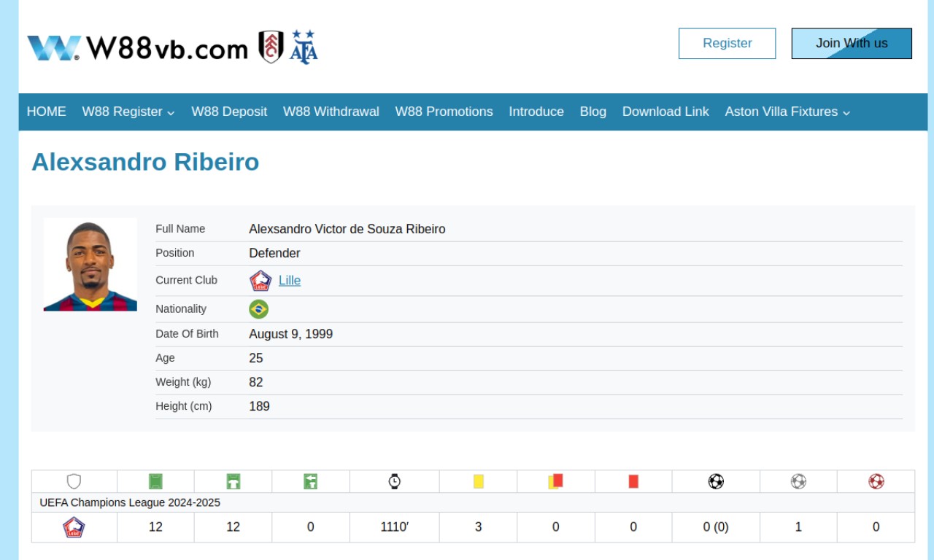Click the Brazil flag nationality icon

coord(259,309)
